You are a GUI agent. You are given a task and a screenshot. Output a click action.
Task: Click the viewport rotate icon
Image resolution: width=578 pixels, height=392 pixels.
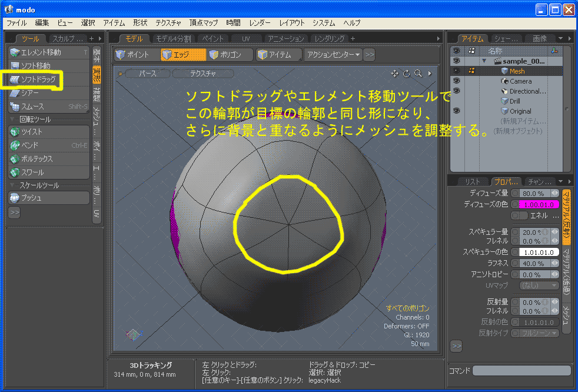(406, 74)
